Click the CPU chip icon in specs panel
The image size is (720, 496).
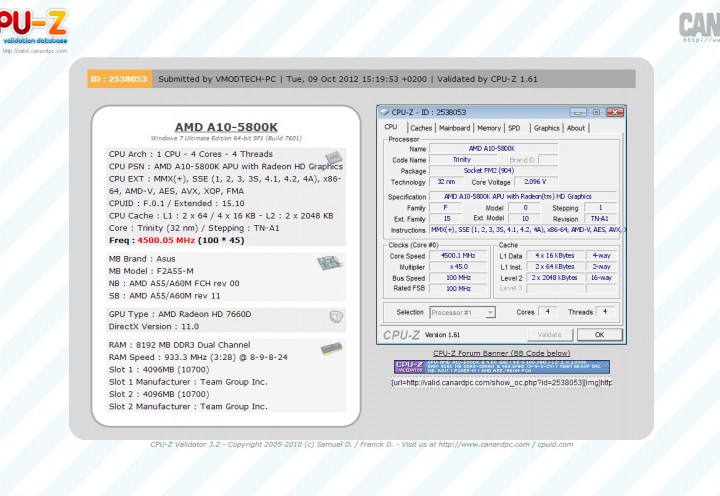tap(333, 157)
